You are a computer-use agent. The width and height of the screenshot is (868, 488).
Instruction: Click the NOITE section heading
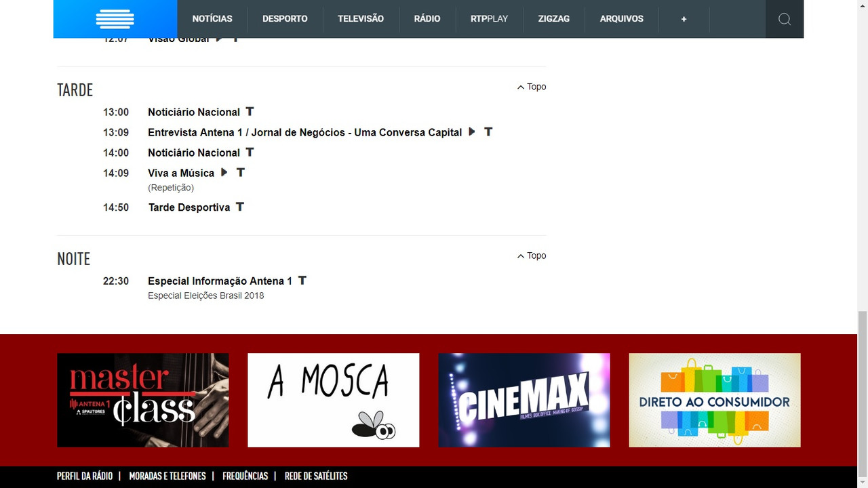coord(73,259)
